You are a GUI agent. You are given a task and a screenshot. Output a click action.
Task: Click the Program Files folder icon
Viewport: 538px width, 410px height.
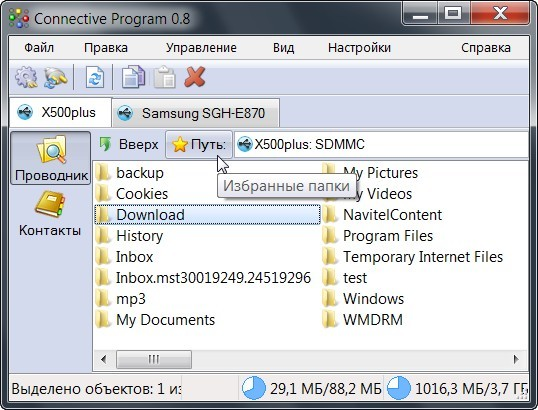click(x=330, y=236)
